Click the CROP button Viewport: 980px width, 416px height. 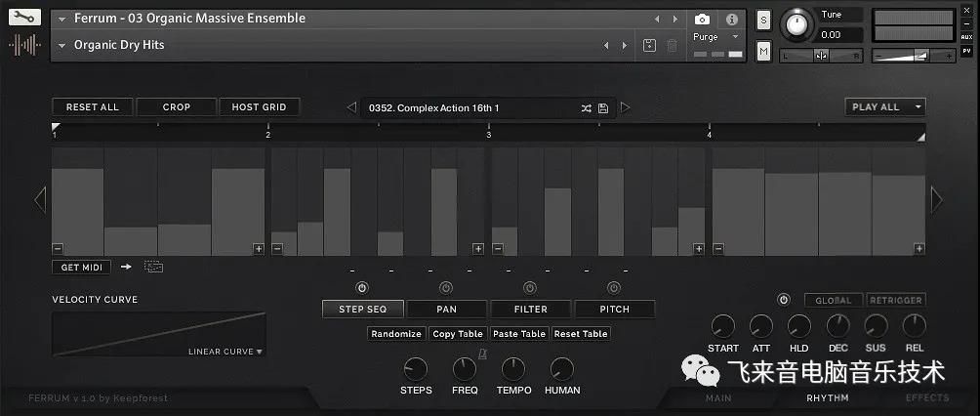(x=177, y=107)
